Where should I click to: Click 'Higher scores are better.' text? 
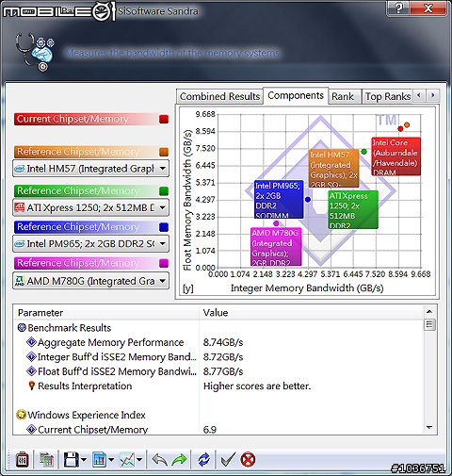coord(257,386)
